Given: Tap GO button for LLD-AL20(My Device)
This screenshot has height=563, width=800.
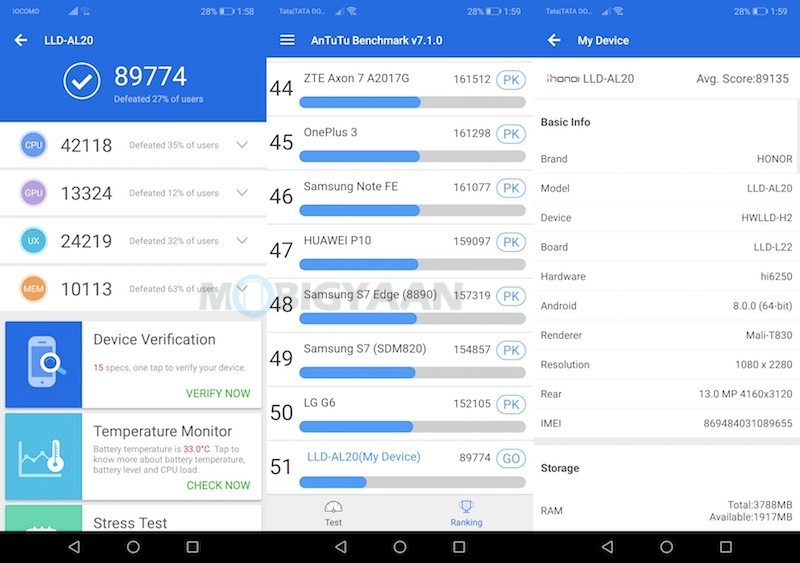Looking at the screenshot, I should [x=511, y=459].
